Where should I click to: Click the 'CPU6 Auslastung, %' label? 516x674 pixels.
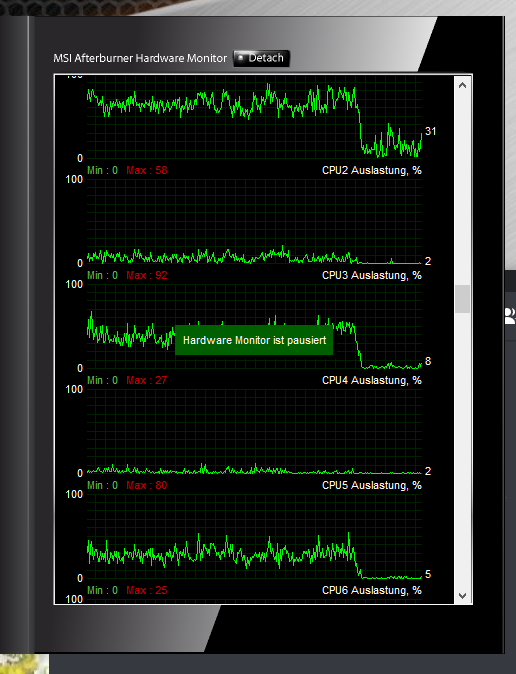coord(372,590)
